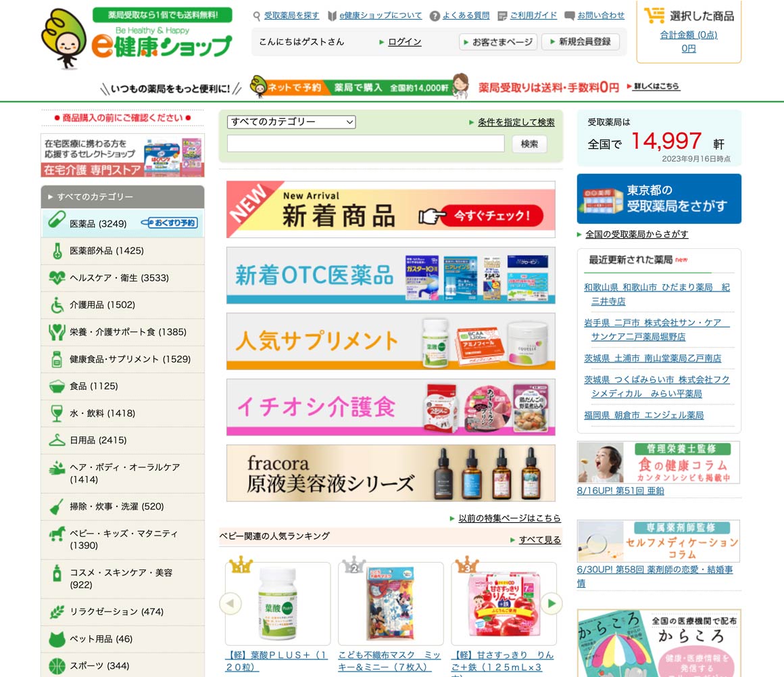Open the からころ magazine banner
This screenshot has height=677, width=784.
(x=659, y=643)
